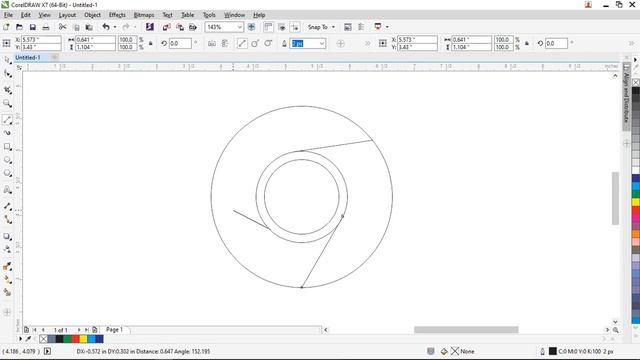The image size is (640, 360).
Task: Select the Parallel Dimension tool
Action: [x=7, y=206]
